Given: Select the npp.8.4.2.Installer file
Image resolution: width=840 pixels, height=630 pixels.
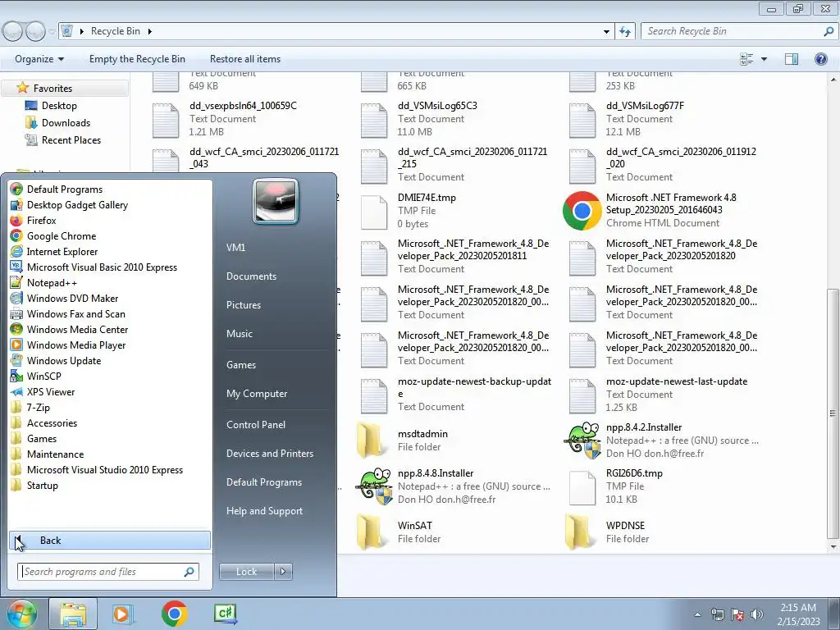Looking at the screenshot, I should [660, 441].
